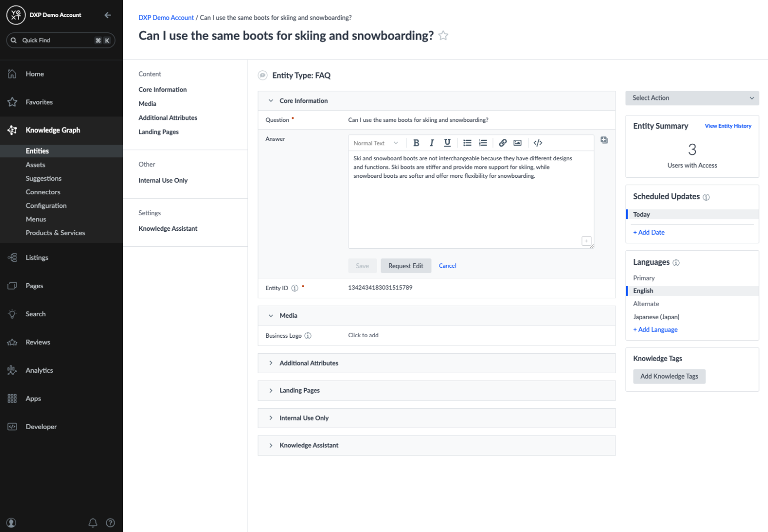Switch the answer editor to code view
Image resolution: width=768 pixels, height=532 pixels.
(x=537, y=143)
